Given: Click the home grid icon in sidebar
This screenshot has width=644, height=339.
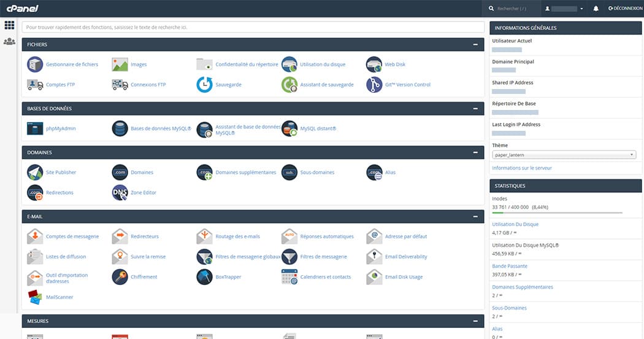Looking at the screenshot, I should tap(9, 25).
